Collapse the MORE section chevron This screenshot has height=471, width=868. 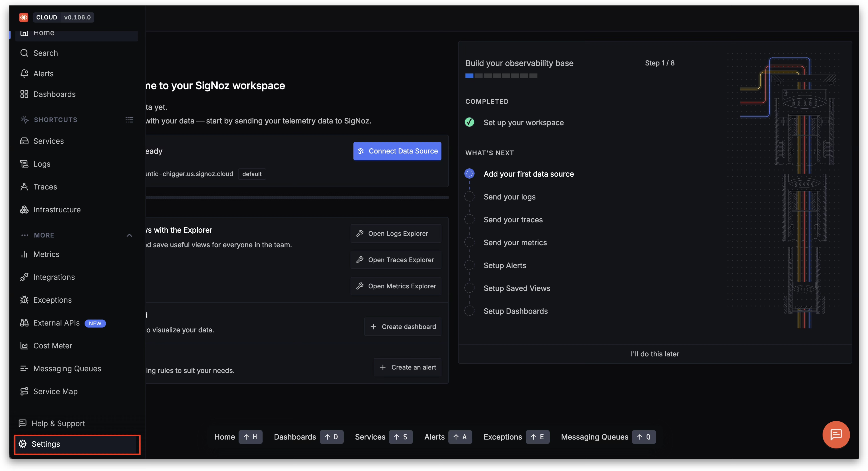(x=129, y=235)
